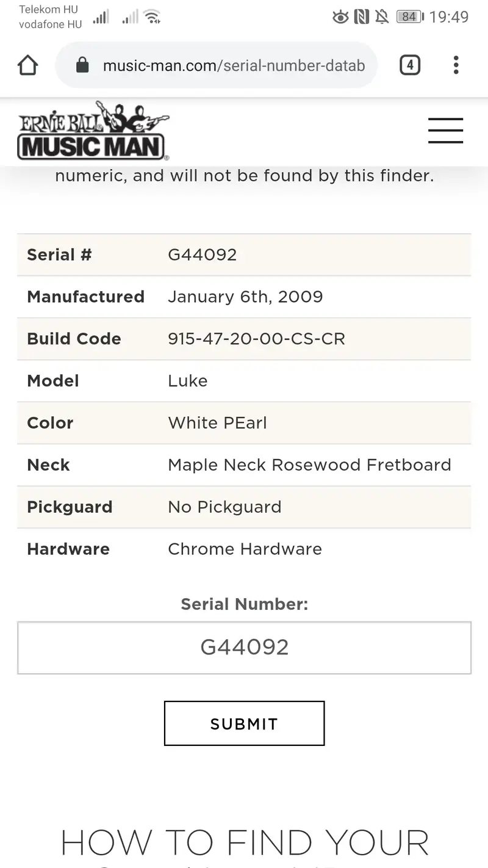Tap the Serial # value G44092 in table
This screenshot has width=488, height=868.
202,255
